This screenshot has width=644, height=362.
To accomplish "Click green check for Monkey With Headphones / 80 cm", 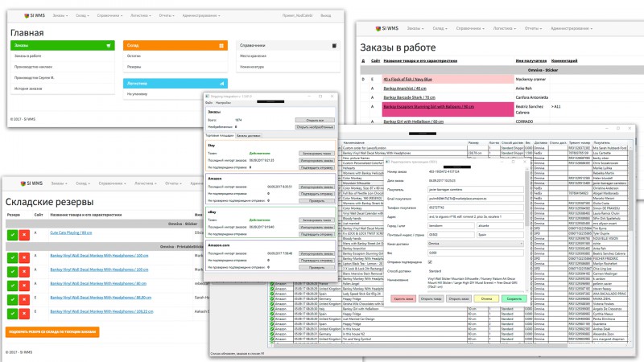I will pyautogui.click(x=12, y=286).
